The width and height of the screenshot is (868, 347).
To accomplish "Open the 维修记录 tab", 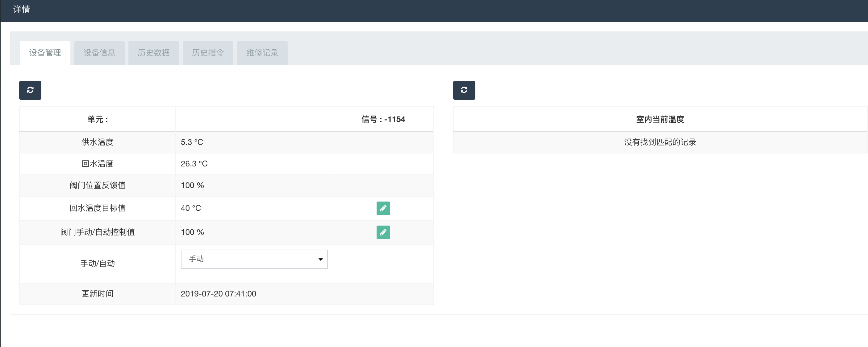I will click(x=262, y=53).
